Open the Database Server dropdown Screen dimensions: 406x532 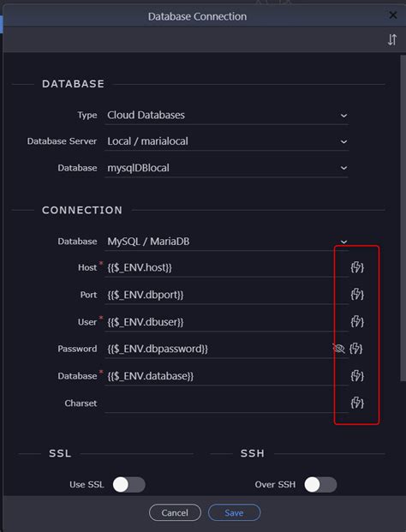226,141
